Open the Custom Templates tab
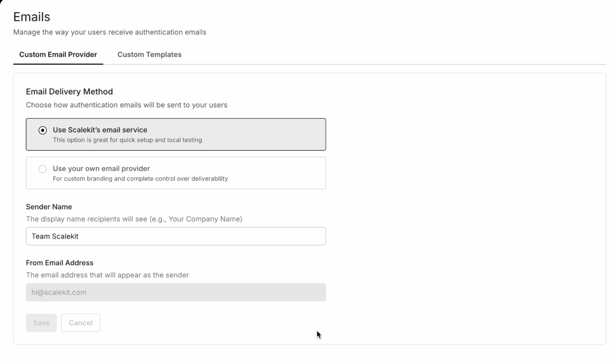Screen dimensions: 614x364 (149, 54)
